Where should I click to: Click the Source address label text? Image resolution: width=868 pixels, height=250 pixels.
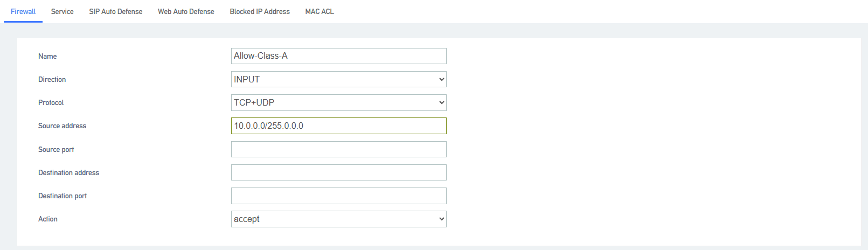[x=62, y=126]
